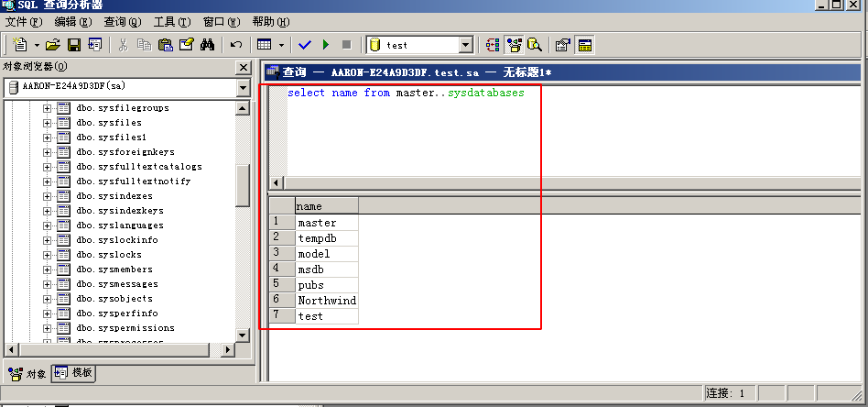Viewport: 868px width, 407px height.
Task: Open the 帮助(H) menu
Action: click(x=271, y=22)
